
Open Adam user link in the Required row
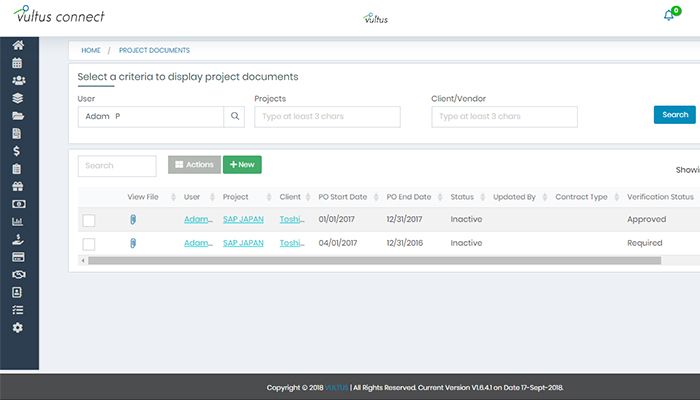(x=198, y=243)
